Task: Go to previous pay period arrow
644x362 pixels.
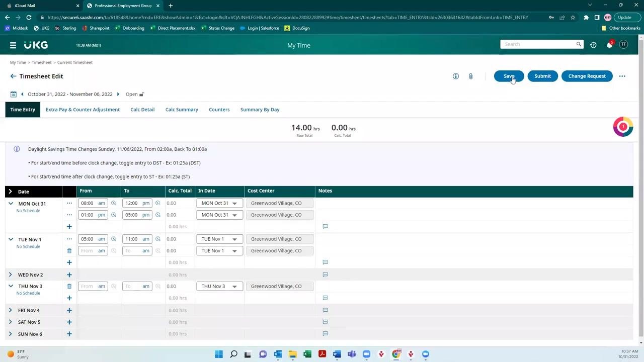Action: point(22,94)
